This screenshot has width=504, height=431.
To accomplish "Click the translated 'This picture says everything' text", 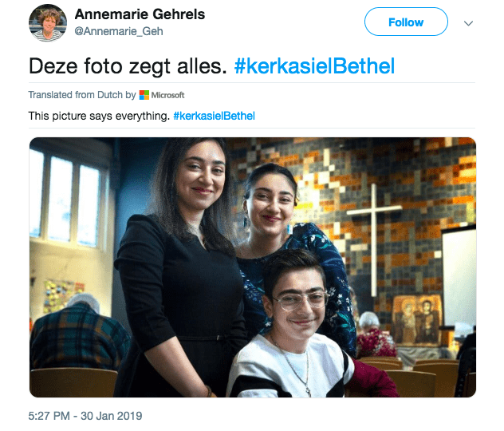I will (99, 116).
